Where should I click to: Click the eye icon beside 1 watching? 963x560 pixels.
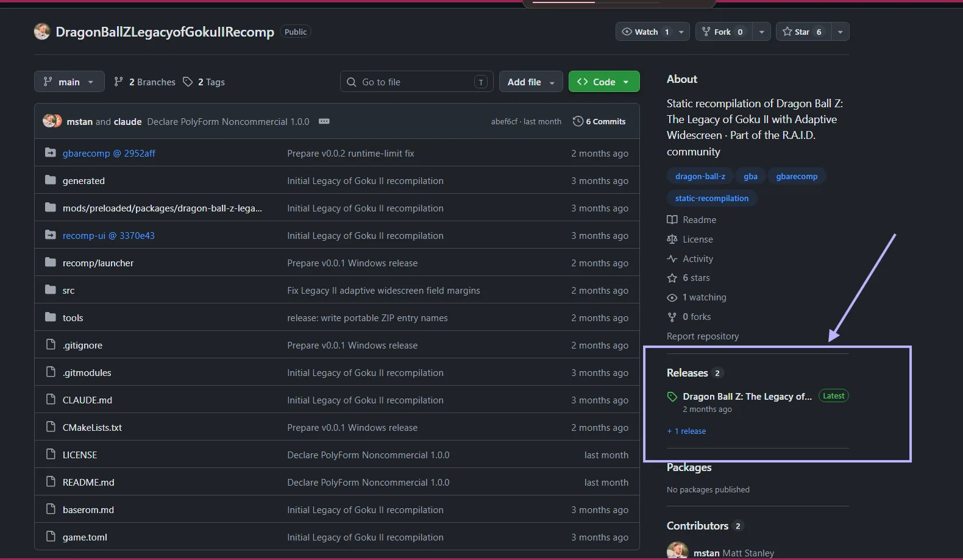[672, 297]
